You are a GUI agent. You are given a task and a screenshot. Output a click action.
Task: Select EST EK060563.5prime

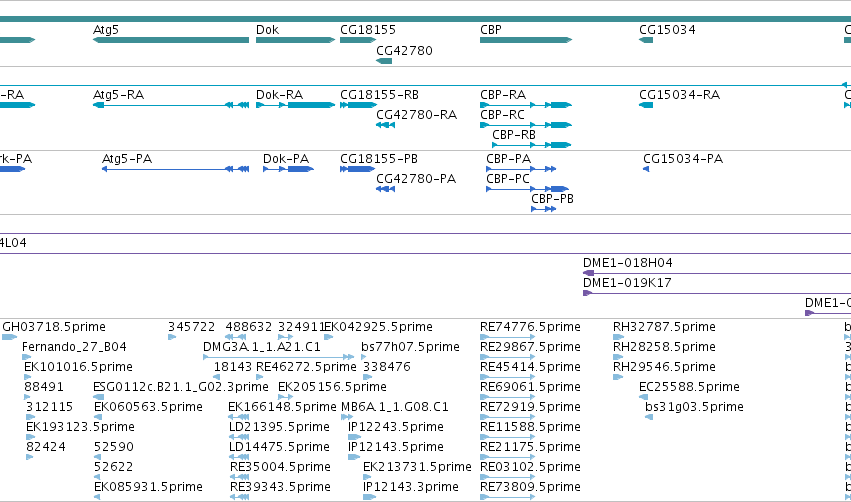click(x=98, y=417)
